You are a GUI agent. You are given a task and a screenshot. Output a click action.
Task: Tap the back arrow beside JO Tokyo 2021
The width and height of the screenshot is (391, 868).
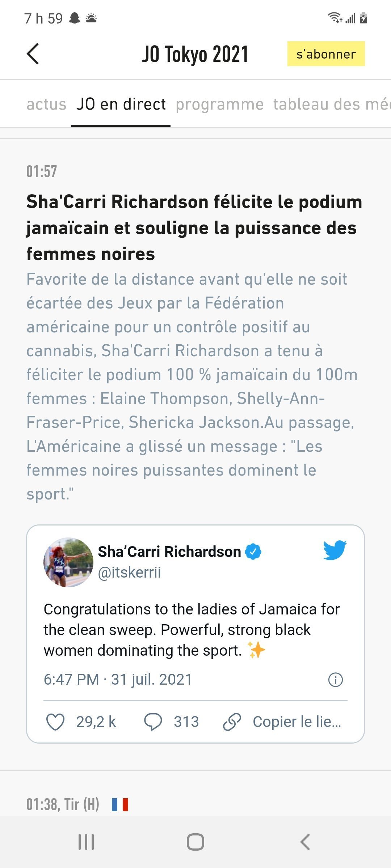(33, 54)
